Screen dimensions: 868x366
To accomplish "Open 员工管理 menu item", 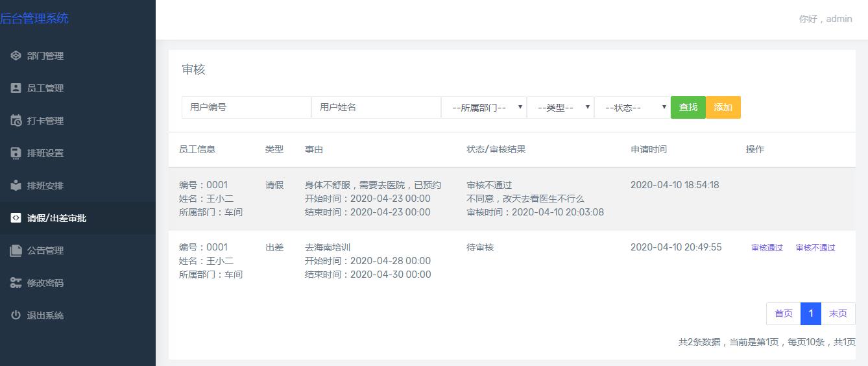I will click(78, 88).
